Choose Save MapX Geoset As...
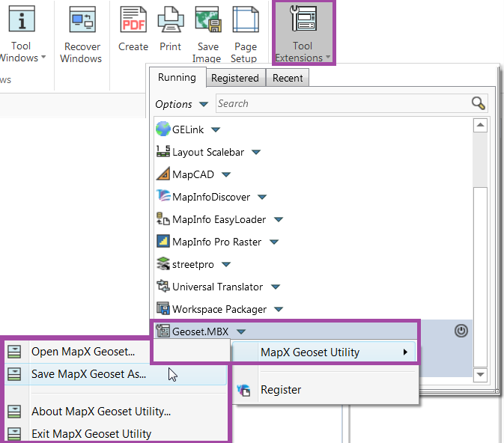Image resolution: width=504 pixels, height=443 pixels. click(116, 374)
